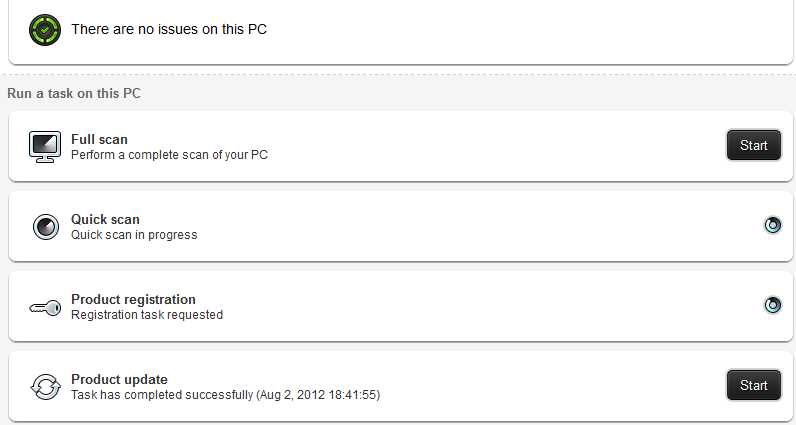The height and width of the screenshot is (425, 796).
Task: Select the Product update title
Action: [x=119, y=379]
